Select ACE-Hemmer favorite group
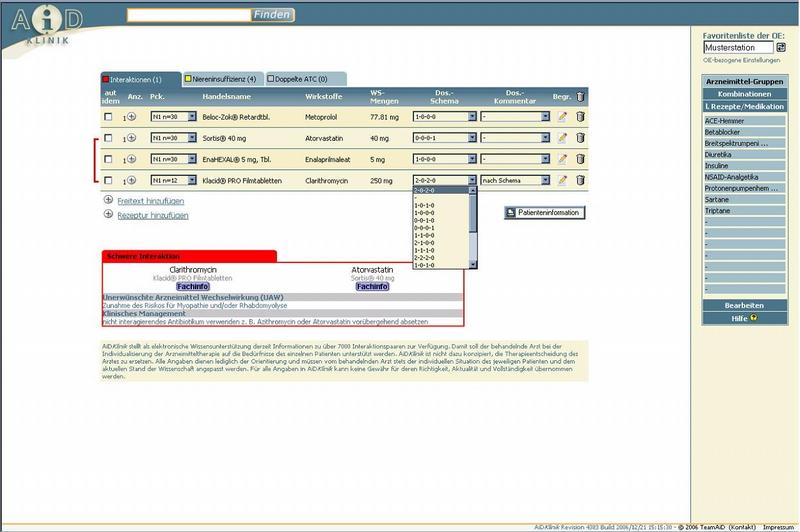The height and width of the screenshot is (532, 800). pos(744,121)
